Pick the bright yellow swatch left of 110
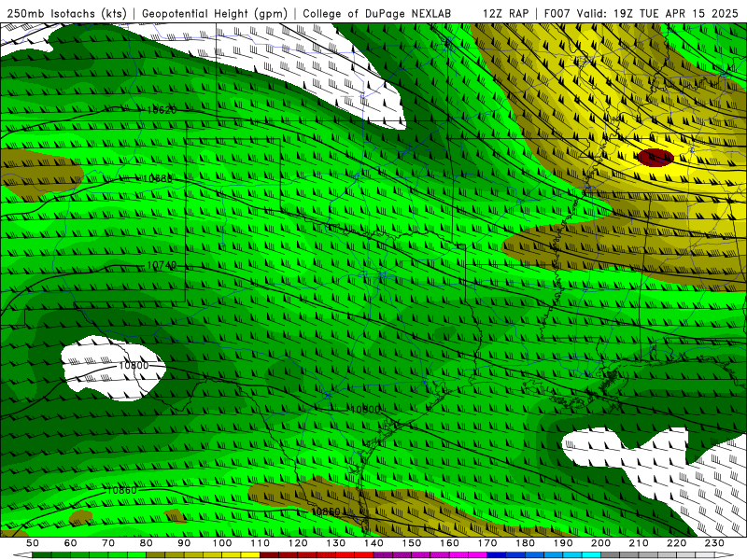The image size is (747, 560). [x=250, y=555]
